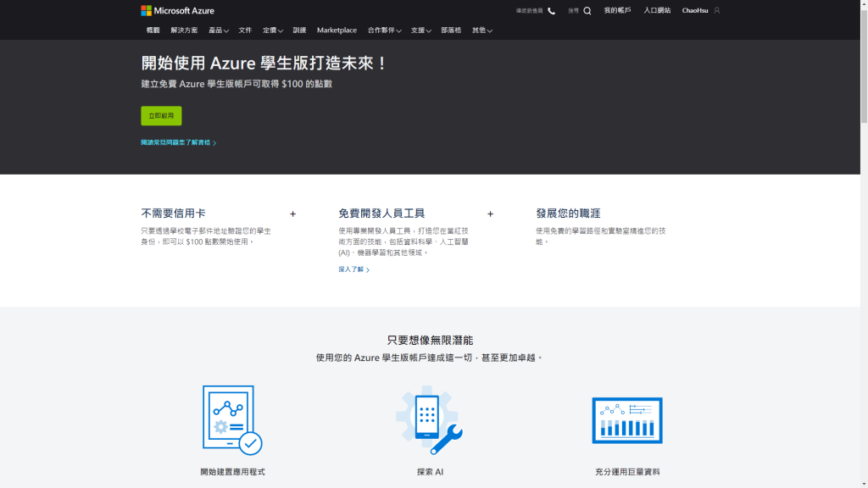This screenshot has height=488, width=868.
Task: Open the 合作夥伴 dropdown menu
Action: 384,30
